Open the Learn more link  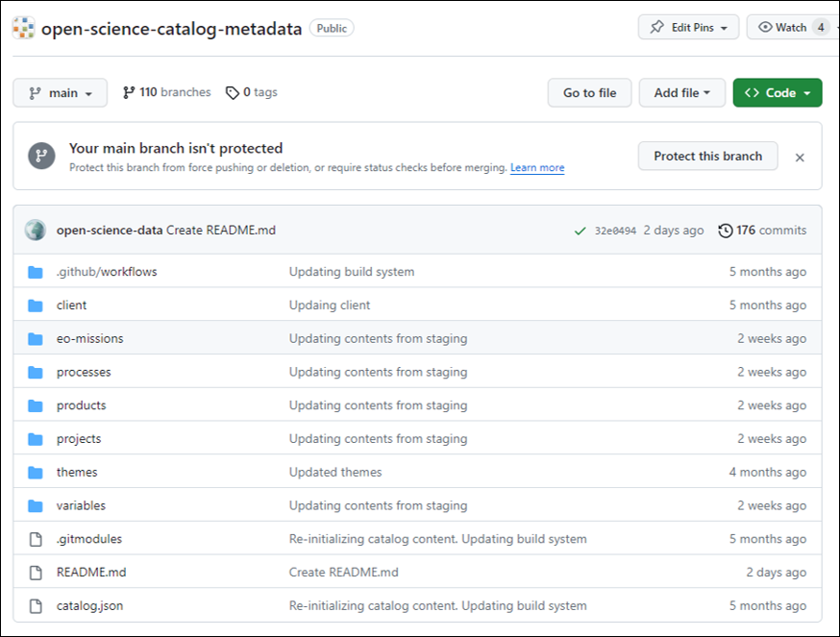[x=537, y=168]
